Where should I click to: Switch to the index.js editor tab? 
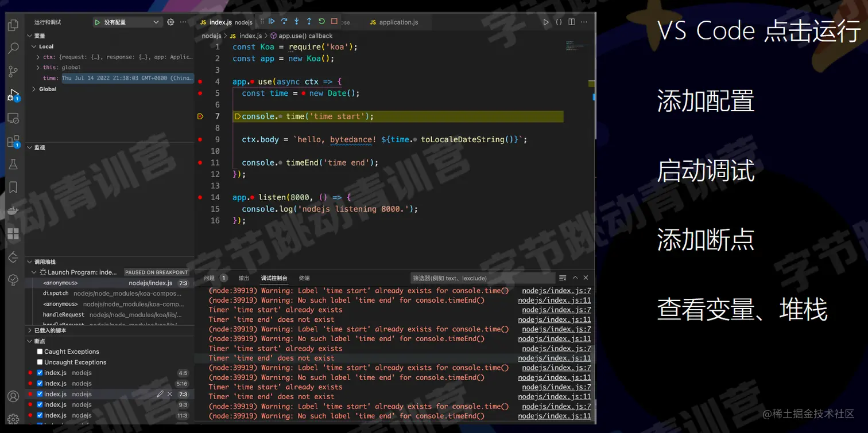click(226, 22)
